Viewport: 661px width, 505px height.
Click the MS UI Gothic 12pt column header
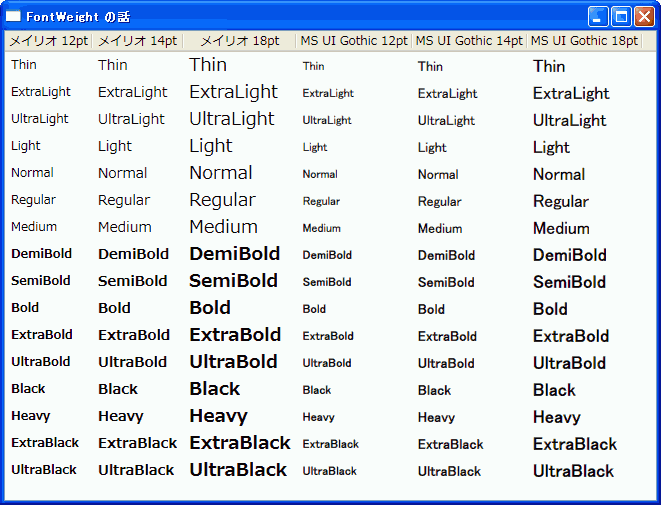click(354, 41)
